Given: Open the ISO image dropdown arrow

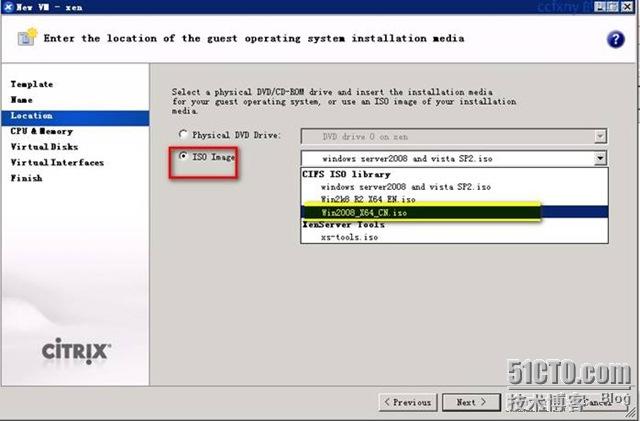Looking at the screenshot, I should pos(599,158).
